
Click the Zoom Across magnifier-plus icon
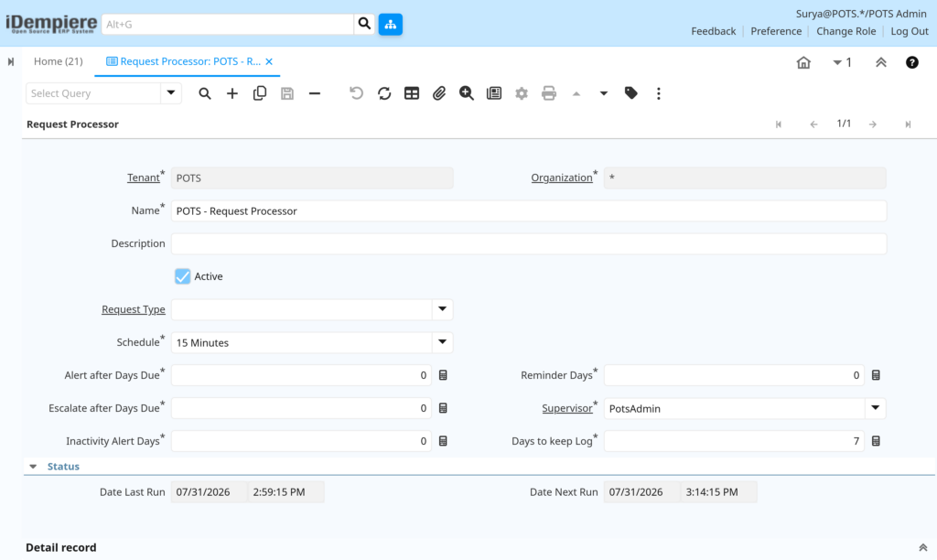[x=467, y=93]
